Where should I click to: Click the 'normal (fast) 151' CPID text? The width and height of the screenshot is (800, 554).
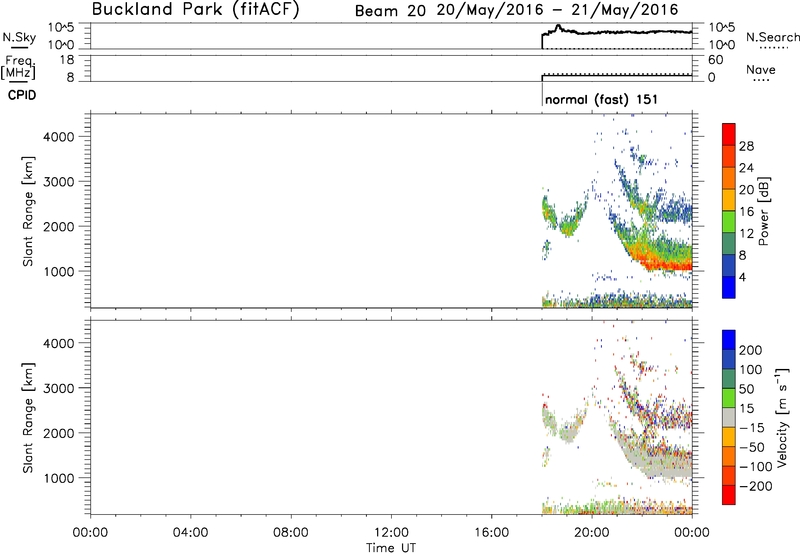click(x=602, y=99)
